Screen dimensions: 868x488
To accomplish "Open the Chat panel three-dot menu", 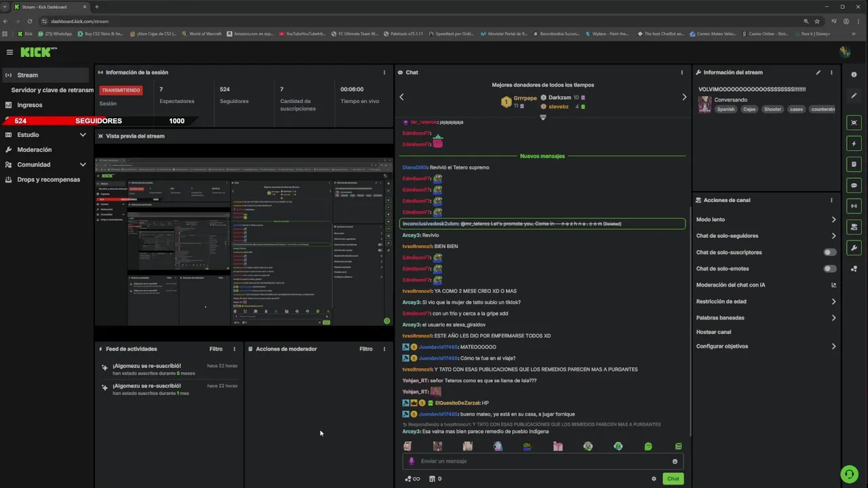I will (x=682, y=73).
